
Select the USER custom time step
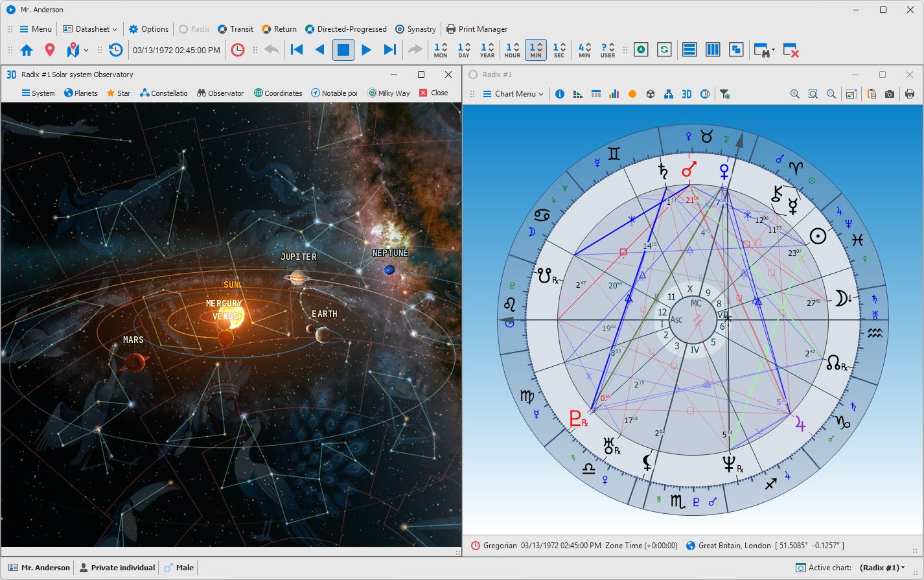(x=608, y=50)
